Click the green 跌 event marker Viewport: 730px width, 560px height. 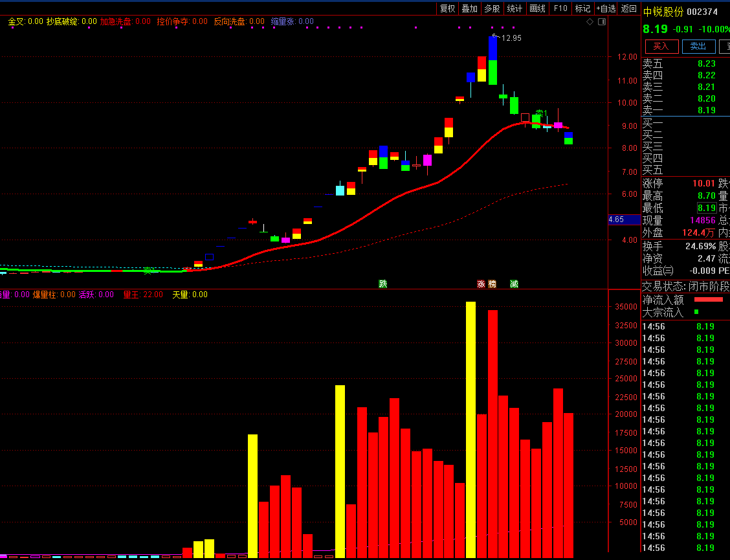[x=382, y=284]
